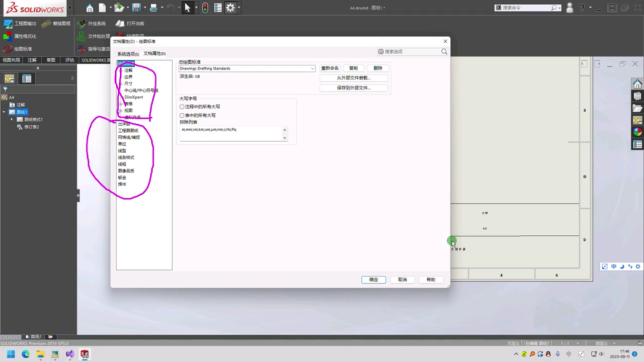This screenshot has width=644, height=362.
Task: Select 工程图图纸 in the document properties tree
Action: pyautogui.click(x=128, y=131)
